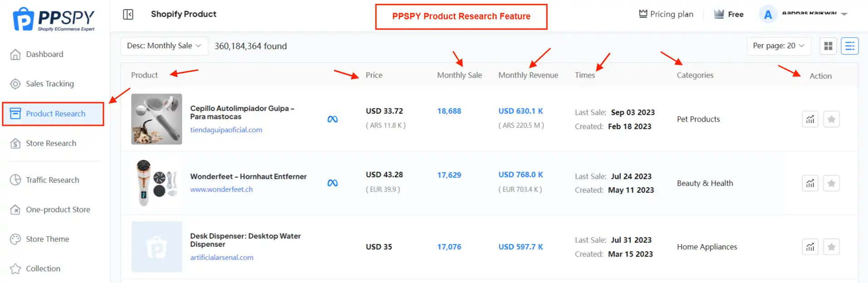Screen dimensions: 868x283
Task: Switch to grid view
Action: pos(828,46)
